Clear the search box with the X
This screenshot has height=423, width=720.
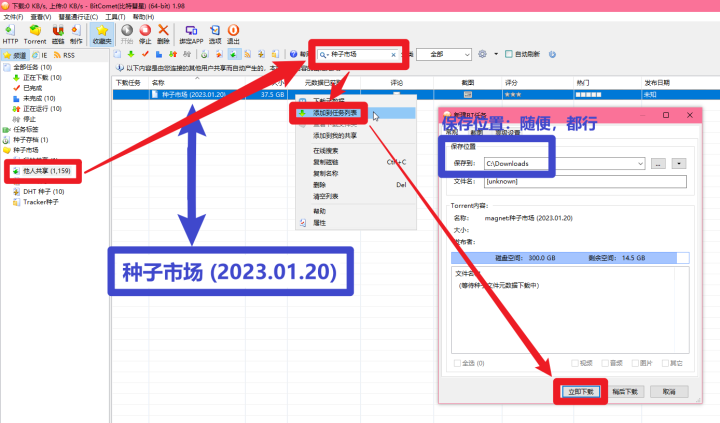(394, 55)
